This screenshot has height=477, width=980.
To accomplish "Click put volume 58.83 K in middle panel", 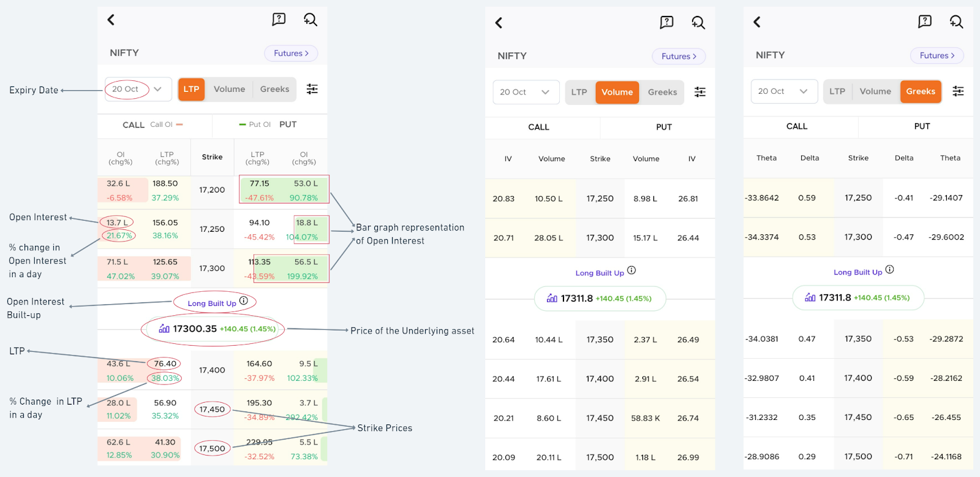I will pyautogui.click(x=646, y=418).
